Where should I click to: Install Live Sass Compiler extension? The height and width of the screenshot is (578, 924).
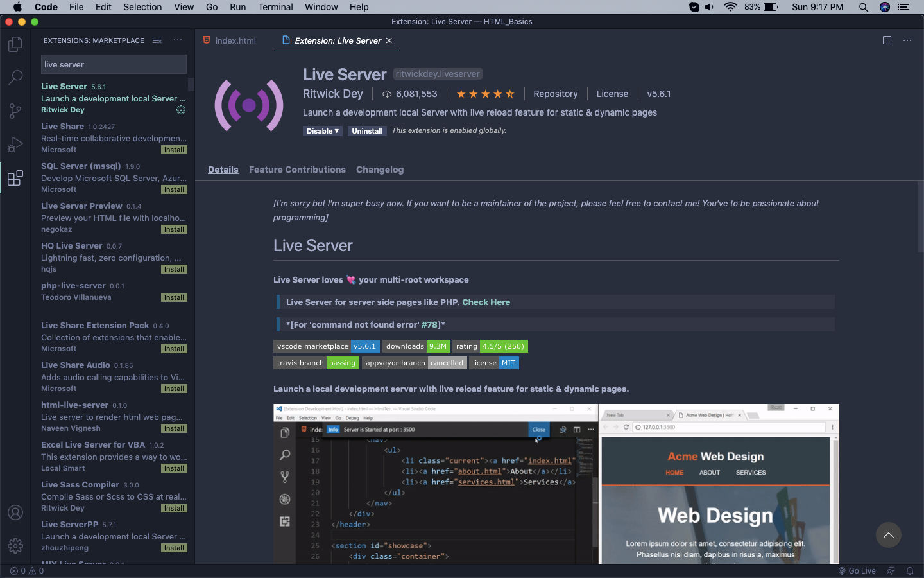pos(174,508)
